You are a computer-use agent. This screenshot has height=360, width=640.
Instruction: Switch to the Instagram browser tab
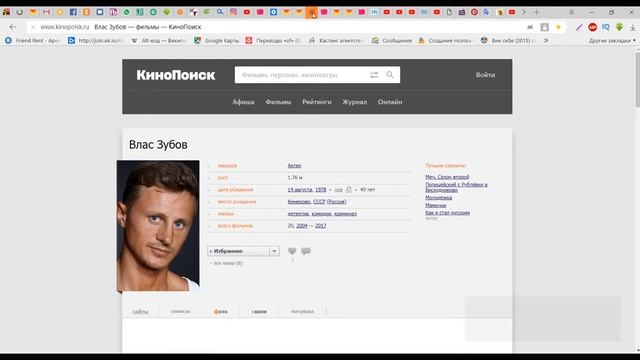(233, 12)
